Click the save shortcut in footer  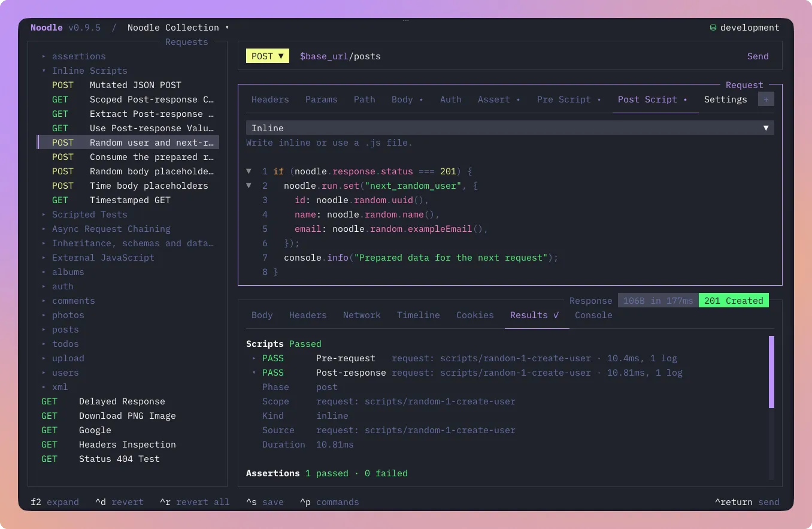(265, 502)
